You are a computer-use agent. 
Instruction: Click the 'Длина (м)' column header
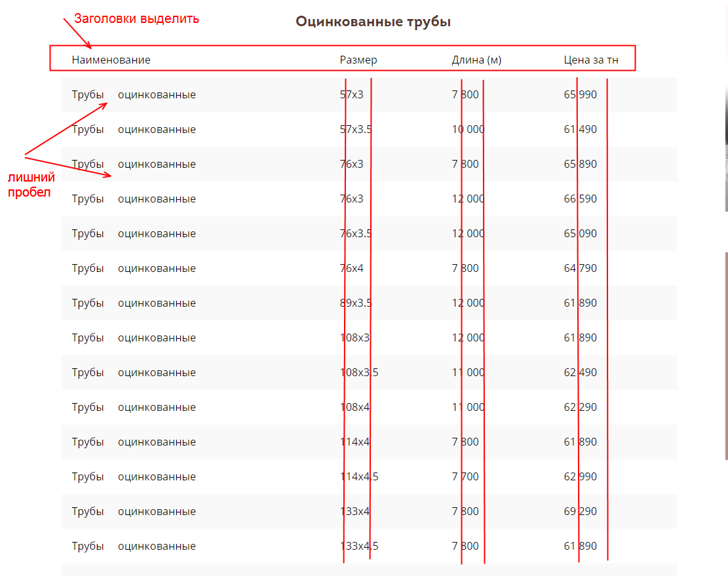(x=476, y=60)
